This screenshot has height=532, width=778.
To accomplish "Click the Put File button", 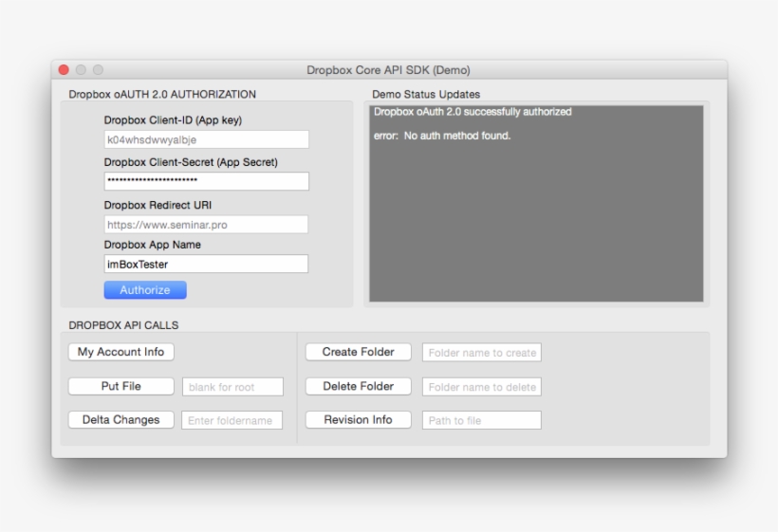I will click(121, 386).
